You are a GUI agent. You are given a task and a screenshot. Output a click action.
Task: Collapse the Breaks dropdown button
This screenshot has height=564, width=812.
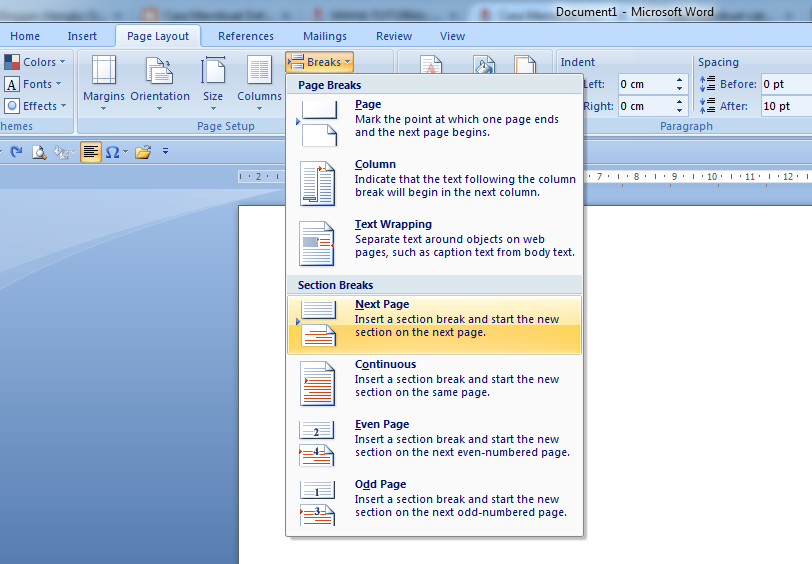pos(319,62)
